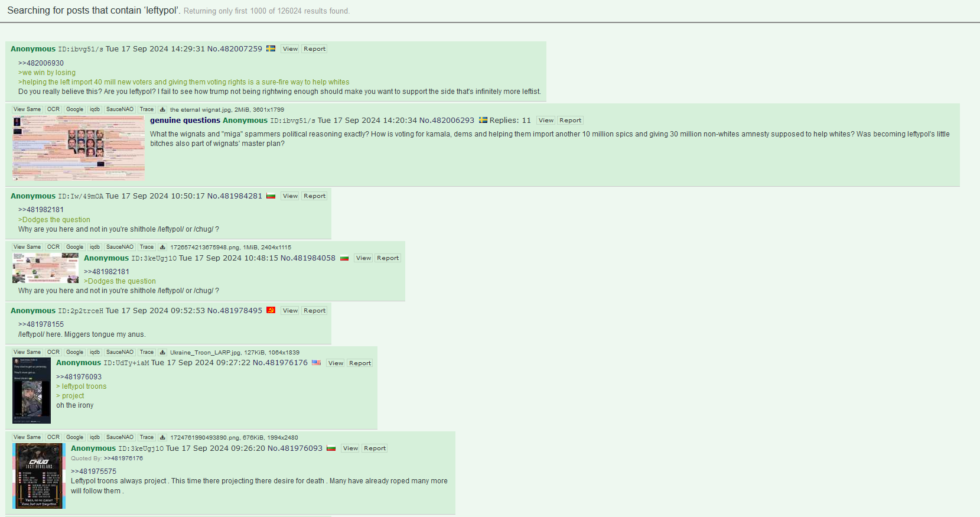The width and height of the screenshot is (980, 517).
Task: Click US flag on post No.481976176
Action: coord(316,363)
